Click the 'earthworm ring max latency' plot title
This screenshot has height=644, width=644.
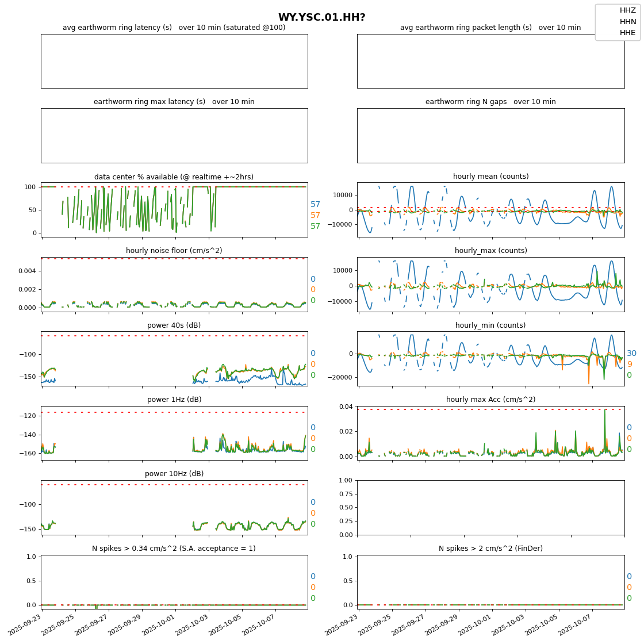(174, 102)
